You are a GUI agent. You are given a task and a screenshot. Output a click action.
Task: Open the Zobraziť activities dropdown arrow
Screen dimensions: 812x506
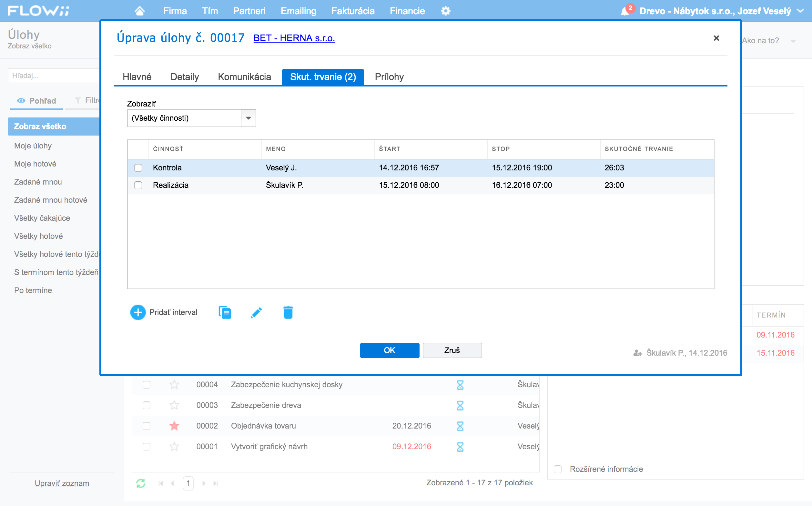pos(249,118)
